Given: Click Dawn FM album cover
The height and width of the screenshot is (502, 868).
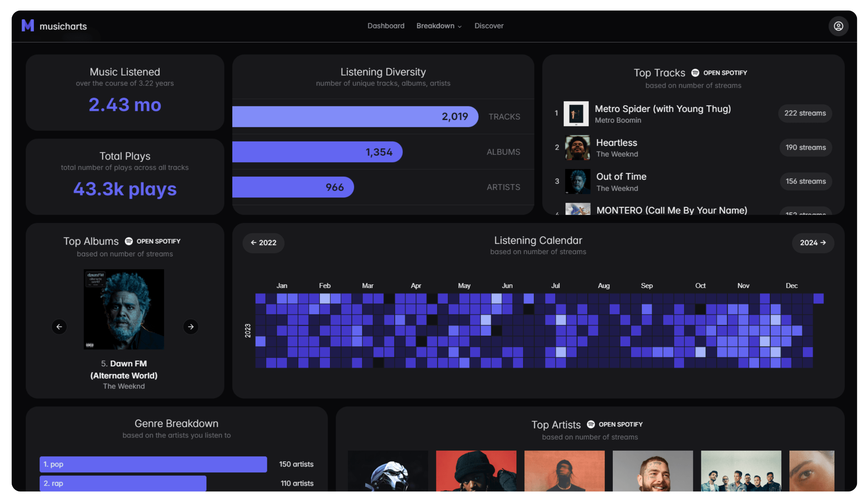Looking at the screenshot, I should [124, 309].
